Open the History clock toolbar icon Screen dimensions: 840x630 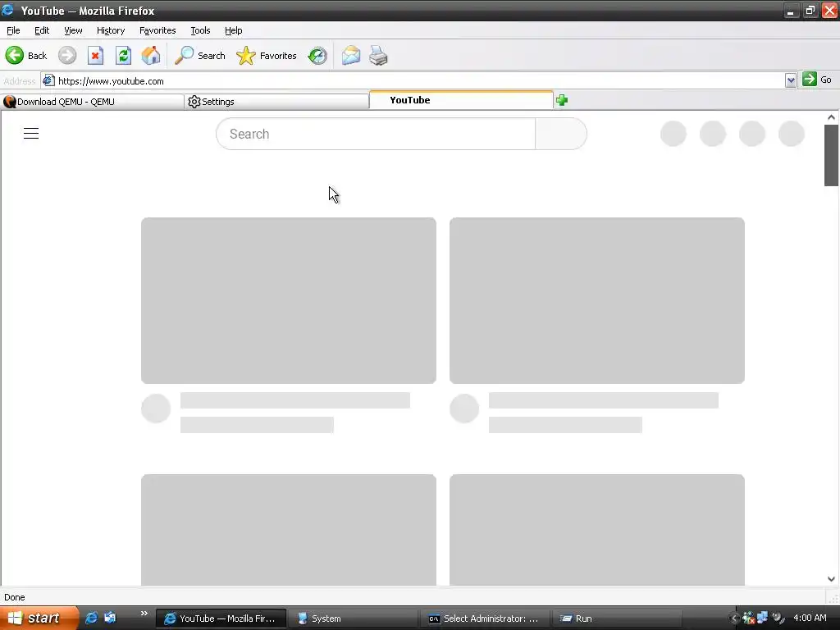point(317,55)
